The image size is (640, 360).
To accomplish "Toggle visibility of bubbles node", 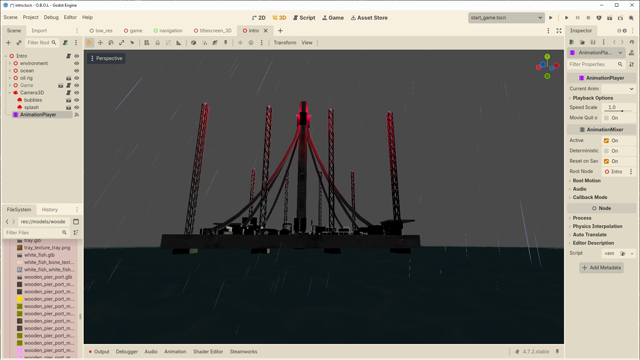I will [x=76, y=100].
